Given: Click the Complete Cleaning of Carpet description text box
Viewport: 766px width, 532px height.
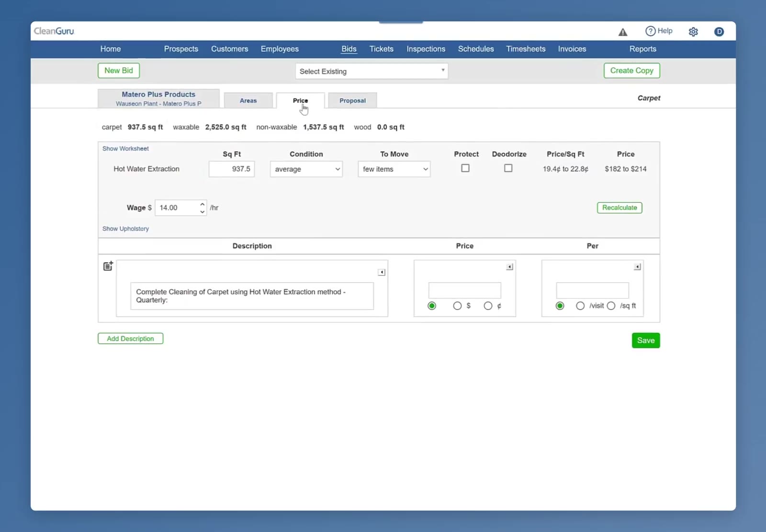Looking at the screenshot, I should click(252, 296).
